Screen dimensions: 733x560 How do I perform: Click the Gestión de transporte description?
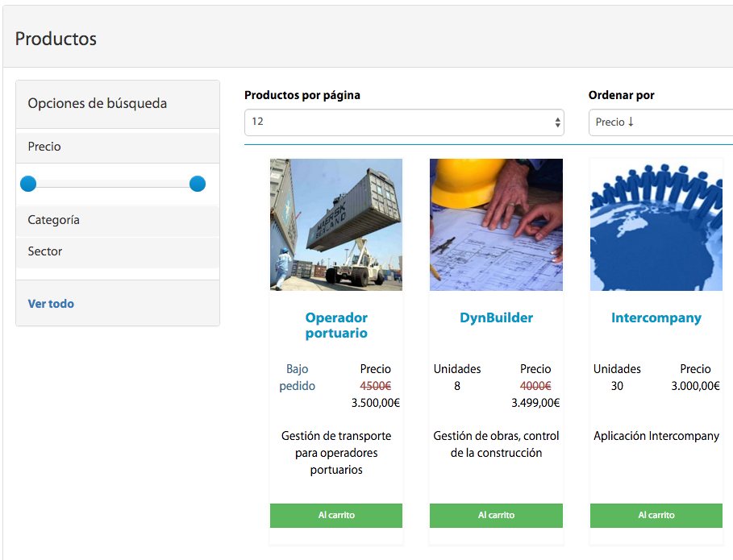point(336,453)
